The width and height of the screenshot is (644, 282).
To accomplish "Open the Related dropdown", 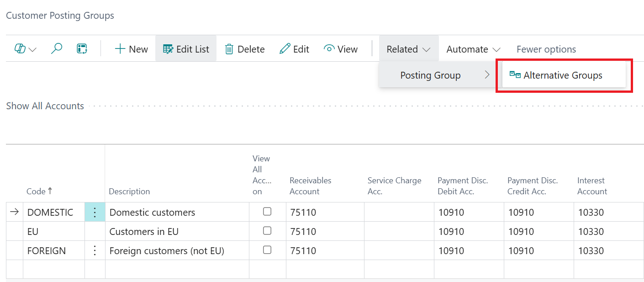I will pyautogui.click(x=408, y=48).
